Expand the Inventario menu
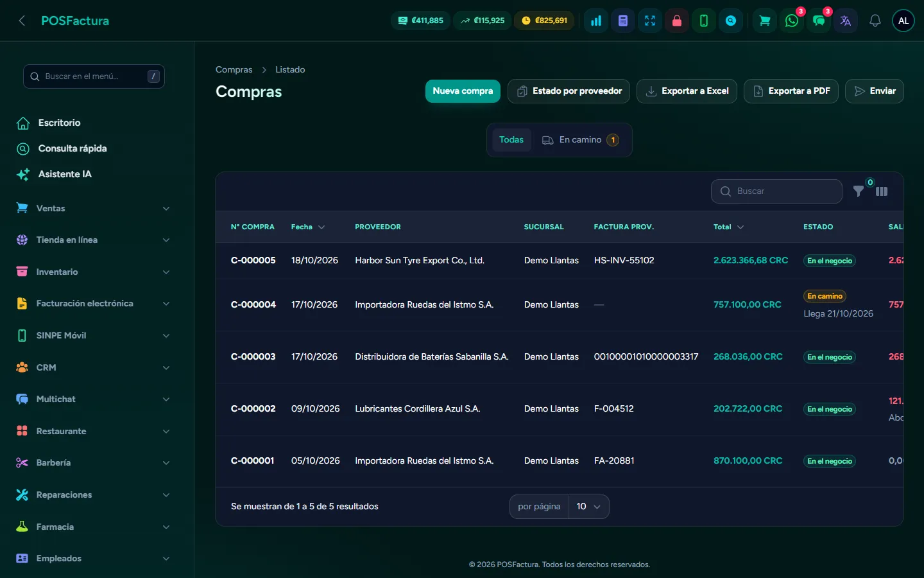 tap(94, 272)
